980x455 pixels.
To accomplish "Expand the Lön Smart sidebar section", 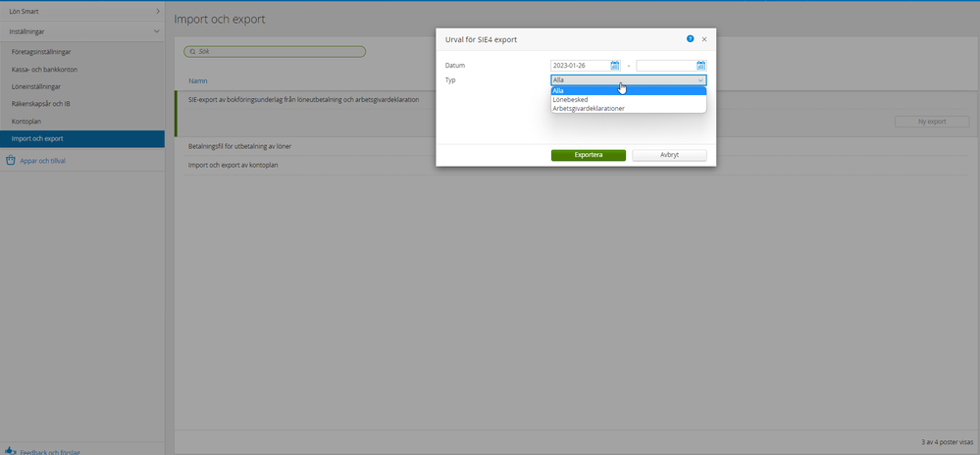I will pos(157,11).
